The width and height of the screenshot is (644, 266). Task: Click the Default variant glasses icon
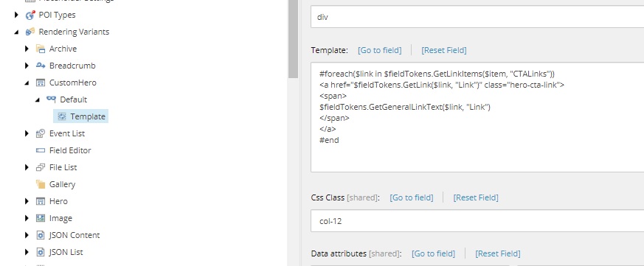[x=51, y=99]
